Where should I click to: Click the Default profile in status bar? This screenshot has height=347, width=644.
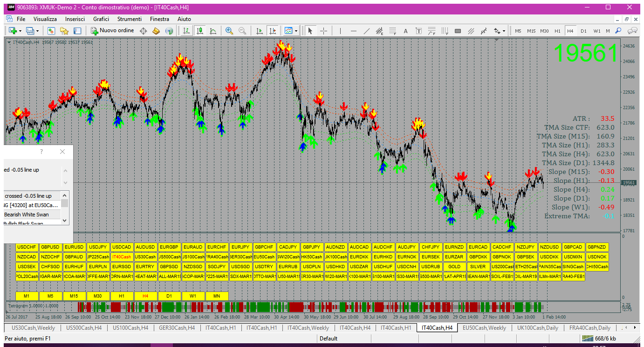point(329,339)
